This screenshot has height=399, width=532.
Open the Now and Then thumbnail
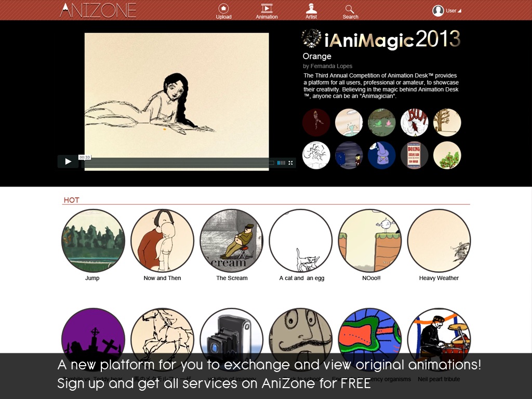click(163, 241)
